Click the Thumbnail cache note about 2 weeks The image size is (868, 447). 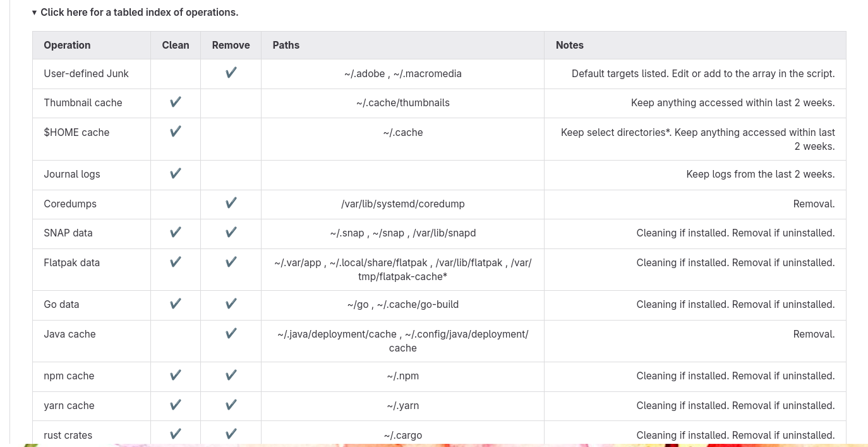(x=733, y=103)
